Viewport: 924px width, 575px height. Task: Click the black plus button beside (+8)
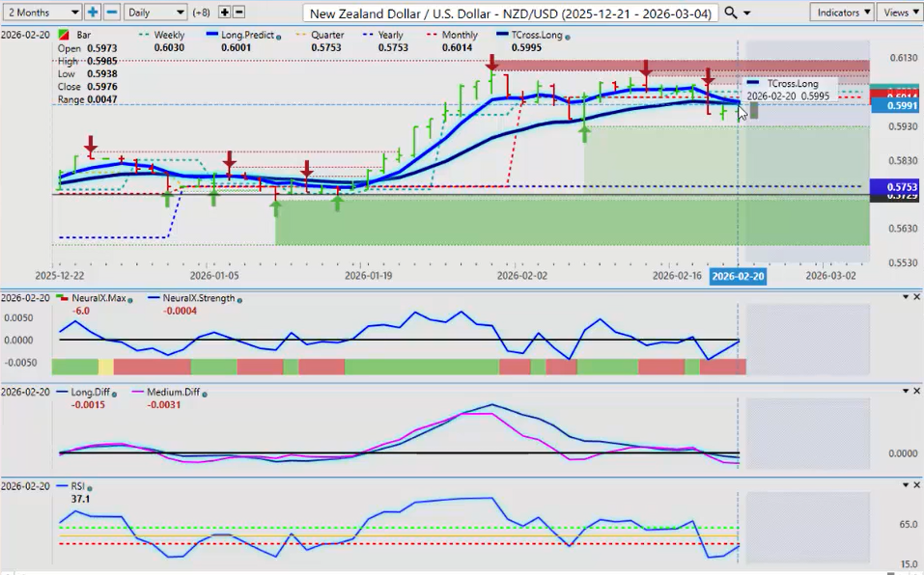224,13
